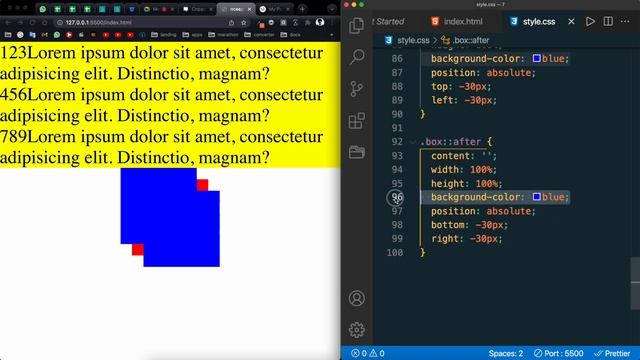Open the Search view in VS Code
640x360 pixels.
357,57
